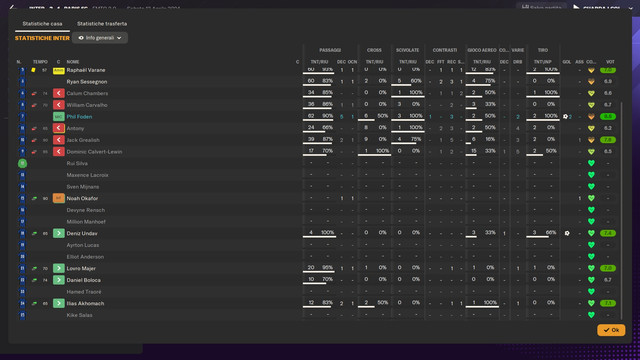This screenshot has width=640, height=360.
Task: Click the condition heart in Ryan Sessegnon's row
Action: (591, 82)
